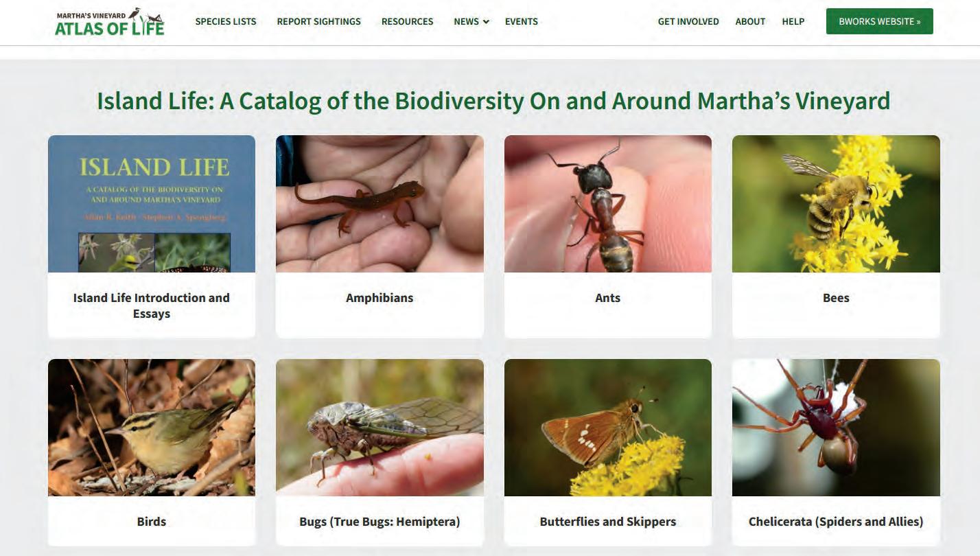Open the Bees photo card
Viewport: 980px width, 556px height.
tap(836, 204)
